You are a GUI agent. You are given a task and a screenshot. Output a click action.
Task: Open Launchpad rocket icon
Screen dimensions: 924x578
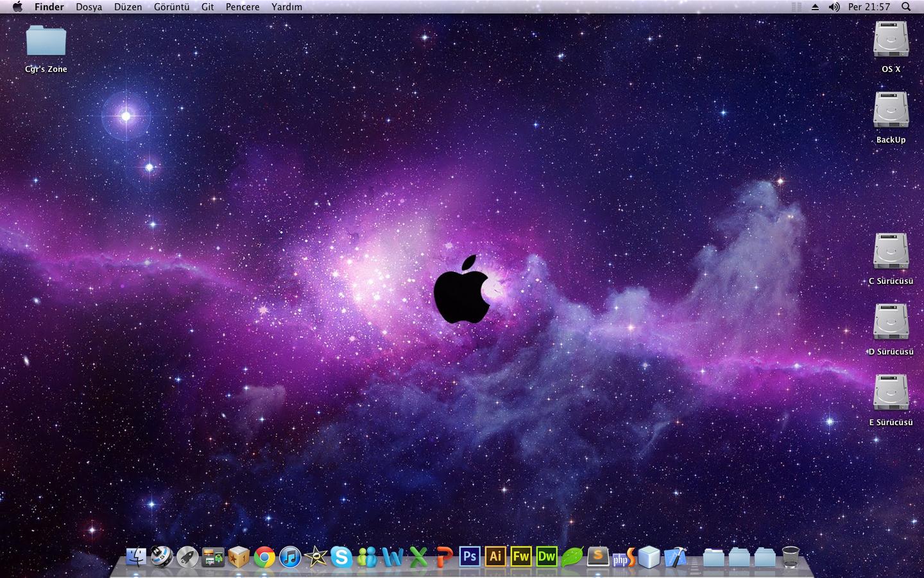(x=187, y=557)
